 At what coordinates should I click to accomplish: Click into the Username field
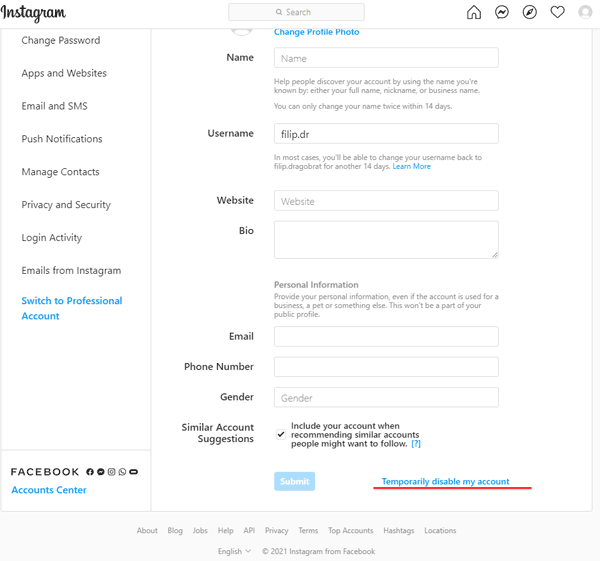coord(386,134)
